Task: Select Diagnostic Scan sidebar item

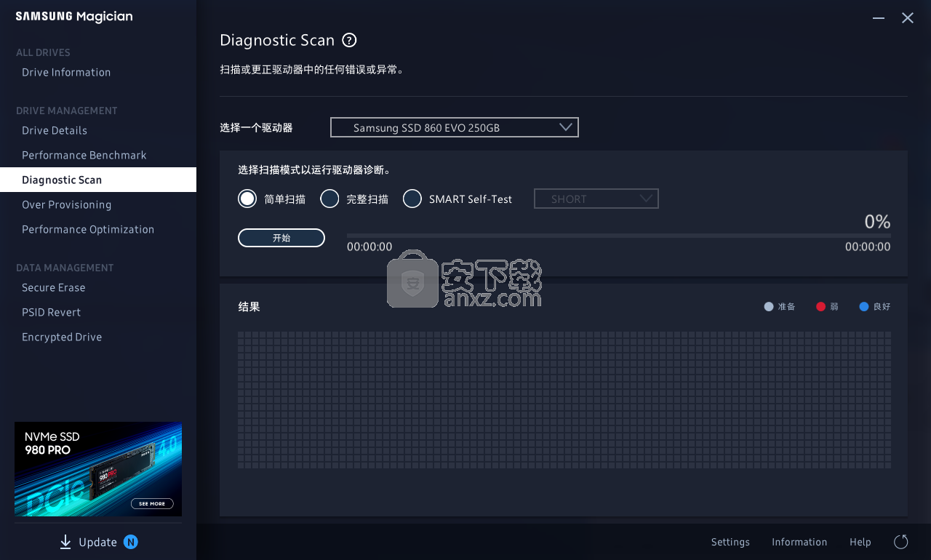Action: coord(98,180)
